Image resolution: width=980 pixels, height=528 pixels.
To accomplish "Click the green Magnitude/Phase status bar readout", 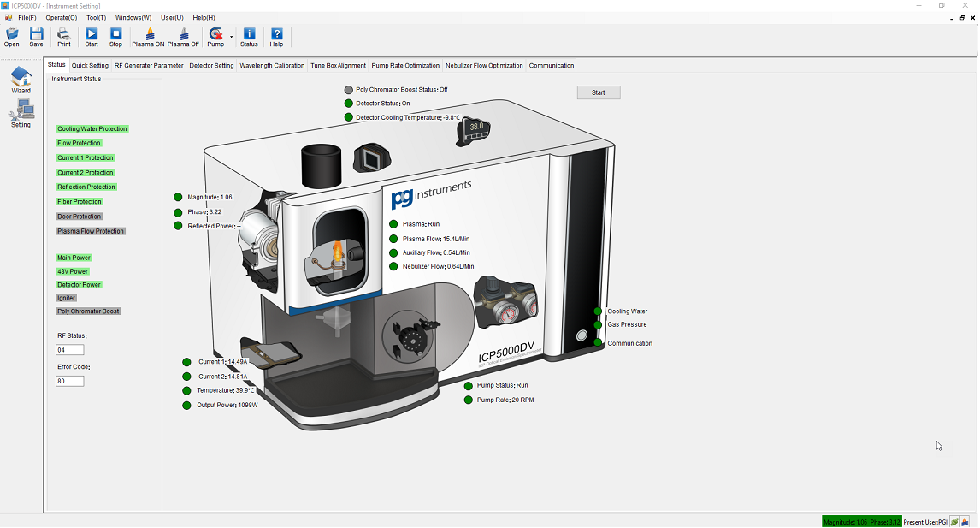I will (862, 522).
